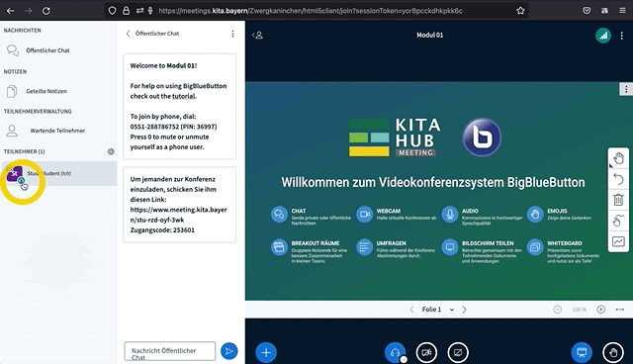This screenshot has width=633, height=364.
Task: Follow the tutorial link
Action: coord(184,96)
